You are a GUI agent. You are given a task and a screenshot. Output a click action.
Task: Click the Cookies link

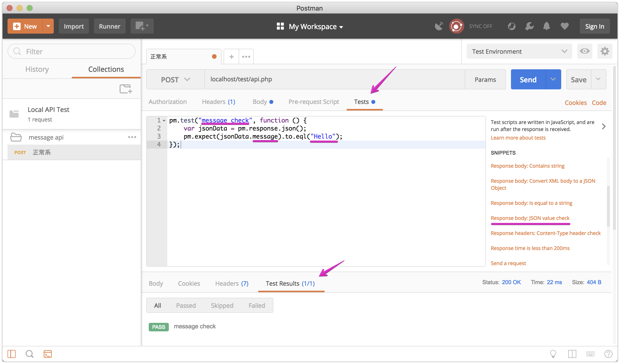pos(576,103)
